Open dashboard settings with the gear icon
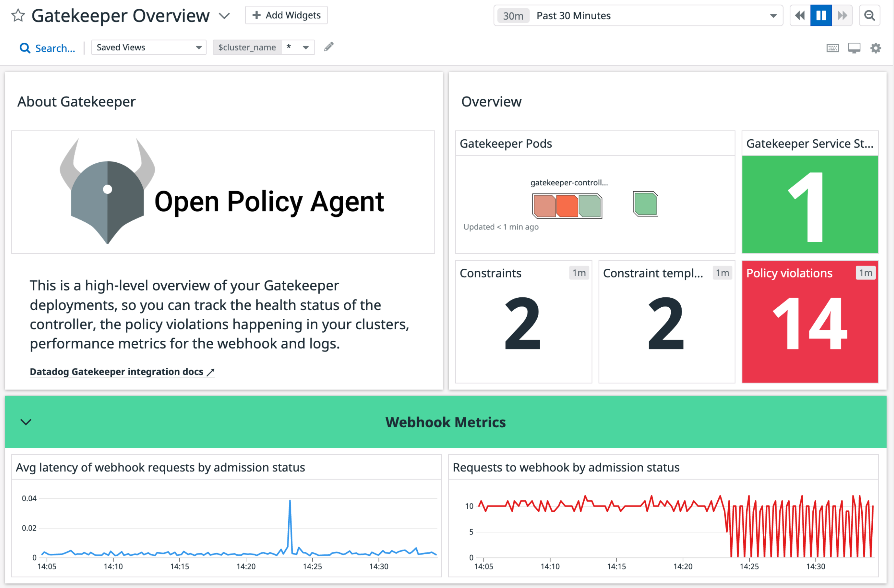894x588 pixels. tap(876, 48)
